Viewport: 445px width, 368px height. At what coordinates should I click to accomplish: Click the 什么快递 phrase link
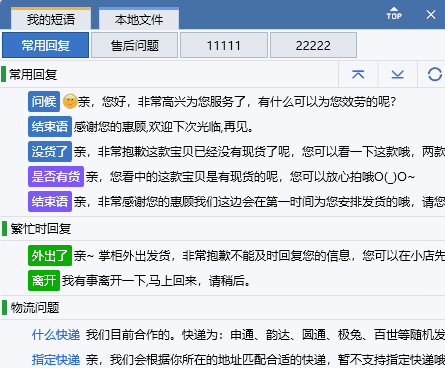click(56, 334)
